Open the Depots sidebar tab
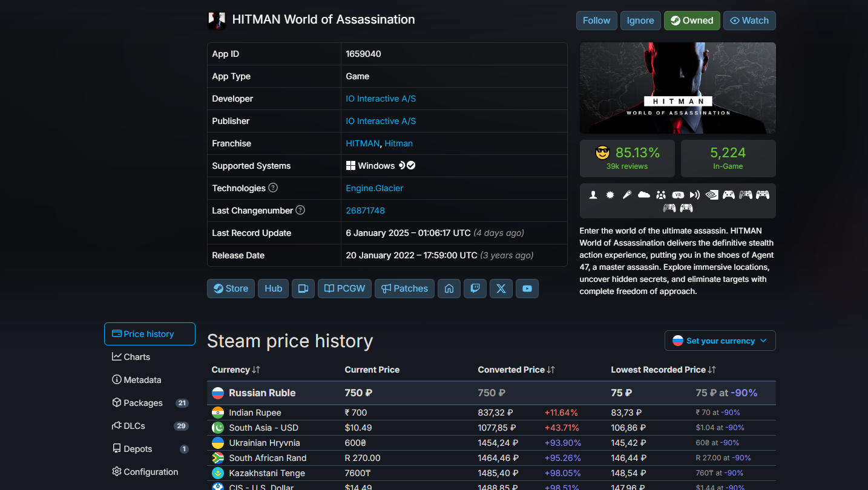 click(x=150, y=449)
